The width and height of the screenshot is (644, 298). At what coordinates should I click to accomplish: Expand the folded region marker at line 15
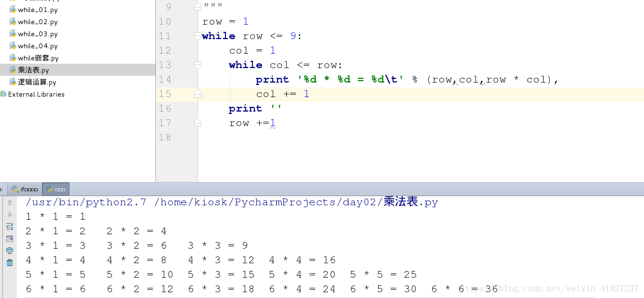point(197,94)
